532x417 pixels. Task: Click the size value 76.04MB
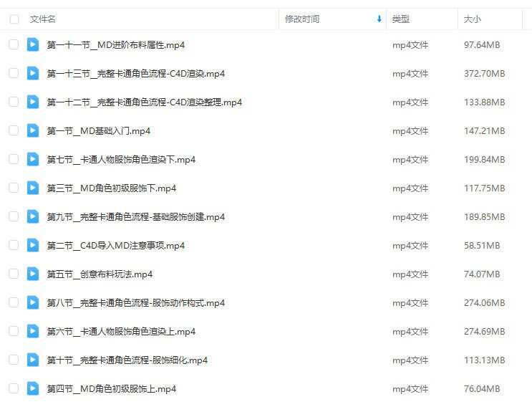[x=482, y=389]
